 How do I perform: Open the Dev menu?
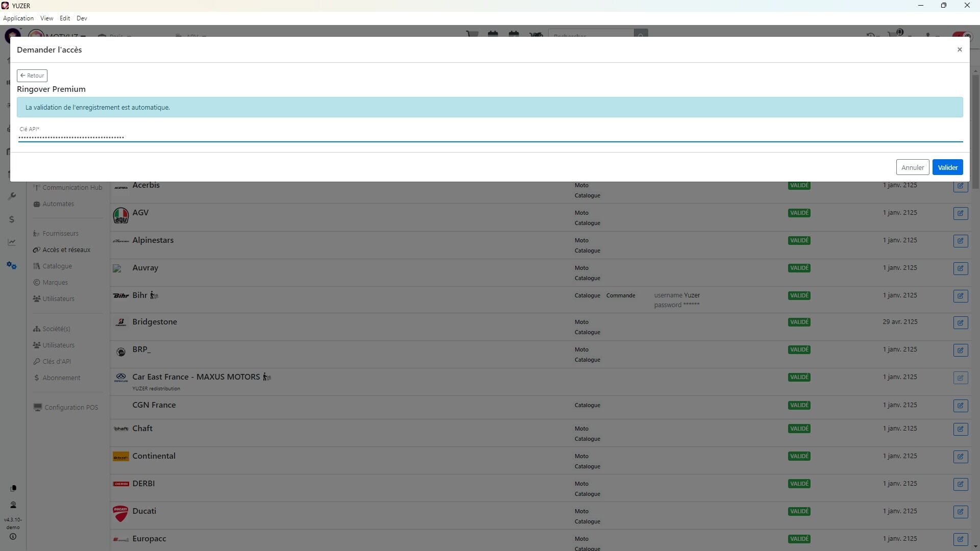(x=82, y=18)
